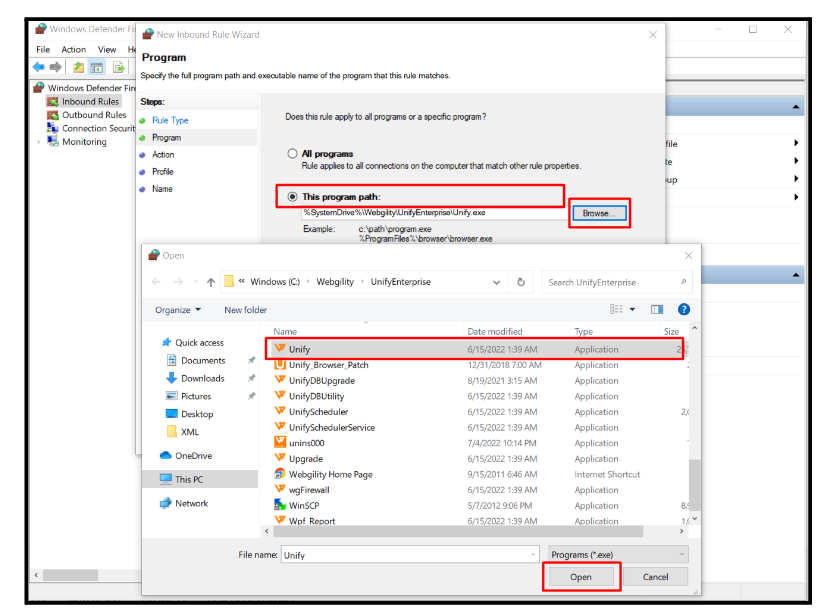Select the Unify application file
826x614 pixels.
(299, 349)
